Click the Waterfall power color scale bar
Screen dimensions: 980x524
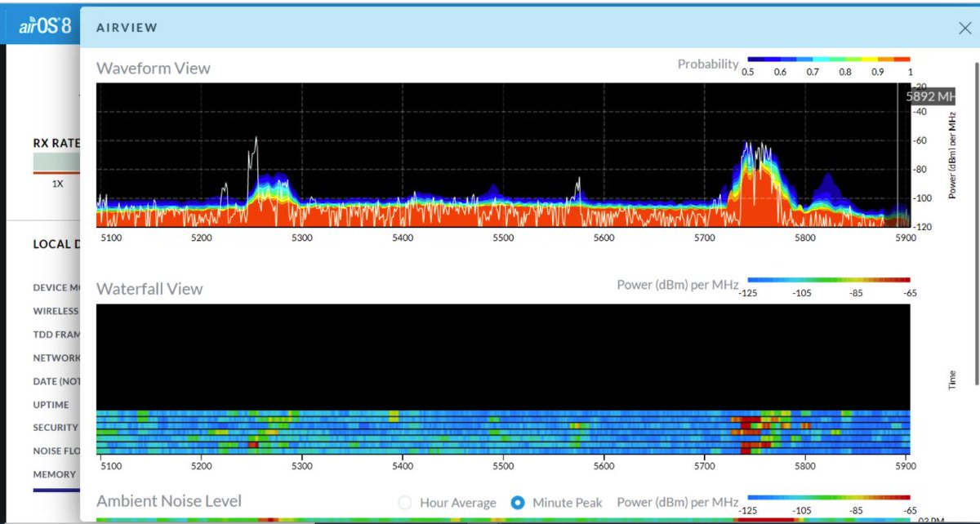(x=828, y=280)
